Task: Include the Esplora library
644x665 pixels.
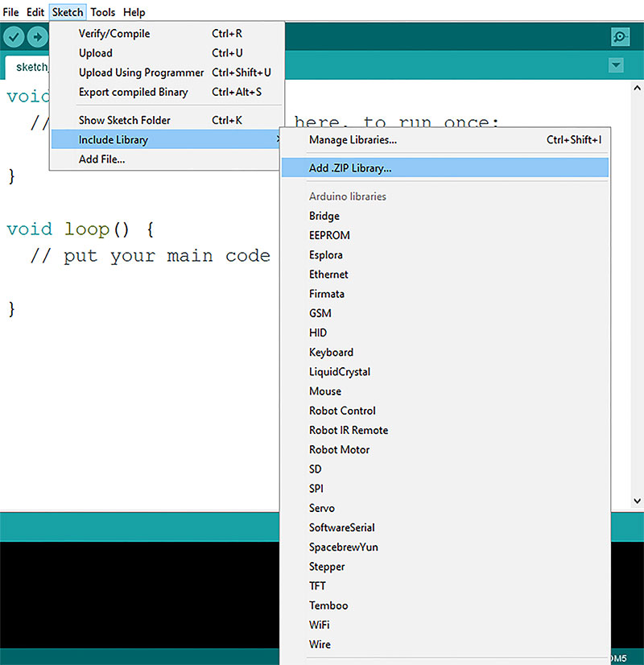Action: point(445,255)
